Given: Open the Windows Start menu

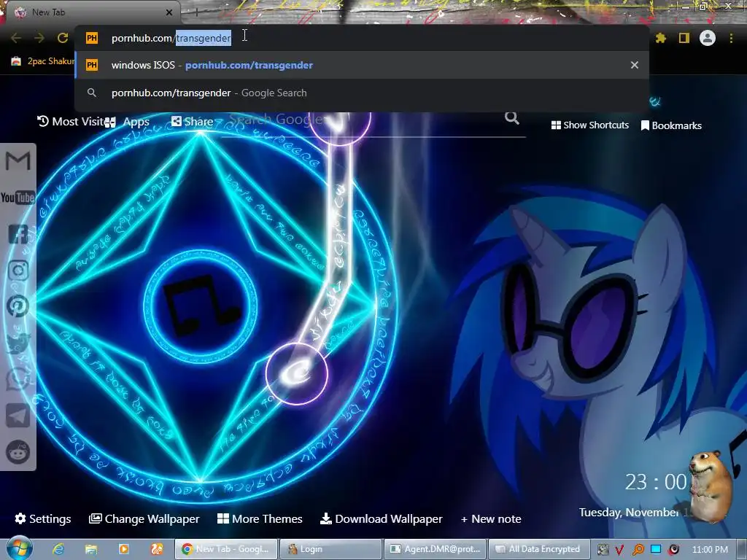Looking at the screenshot, I should pos(19,548).
